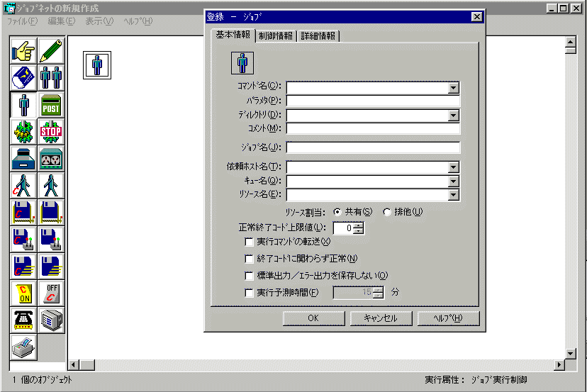Select the pointing hand selection tool

coord(23,51)
